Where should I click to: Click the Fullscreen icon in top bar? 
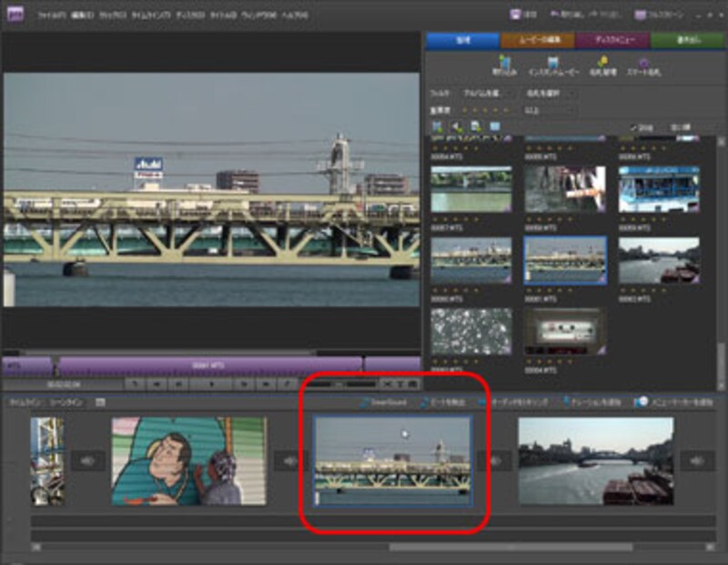(640, 15)
